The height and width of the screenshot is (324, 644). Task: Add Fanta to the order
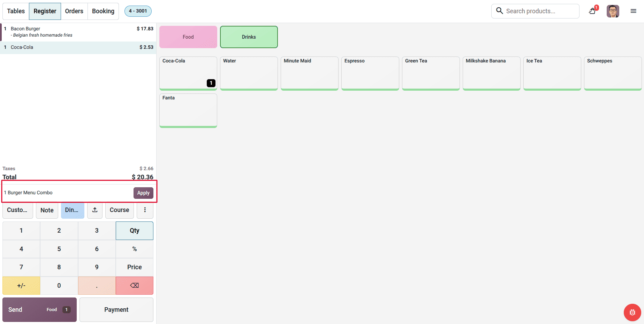coord(188,111)
